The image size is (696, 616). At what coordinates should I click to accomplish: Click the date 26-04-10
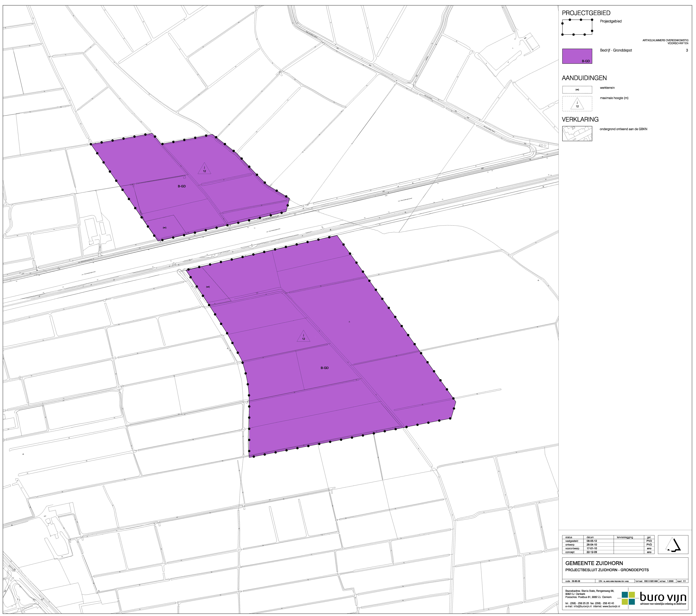coord(592,545)
